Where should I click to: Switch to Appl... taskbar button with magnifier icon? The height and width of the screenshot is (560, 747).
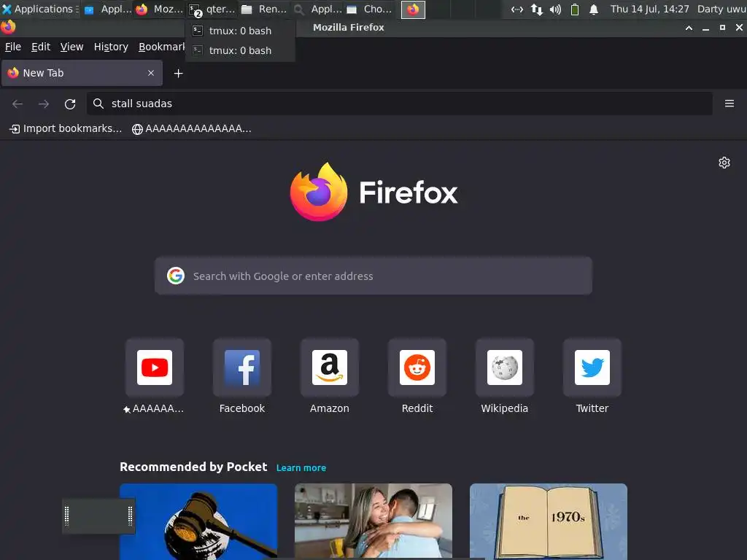tap(317, 9)
